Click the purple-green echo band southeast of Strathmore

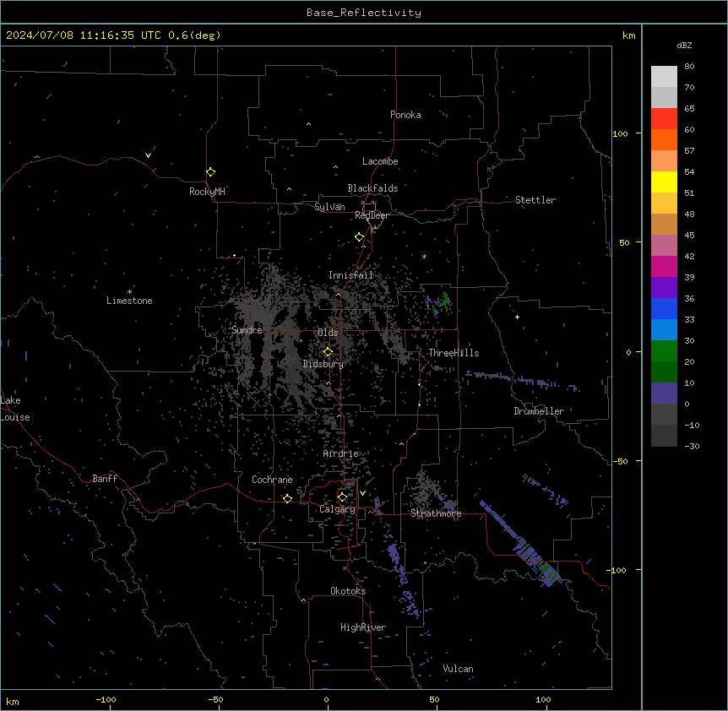coord(520,544)
